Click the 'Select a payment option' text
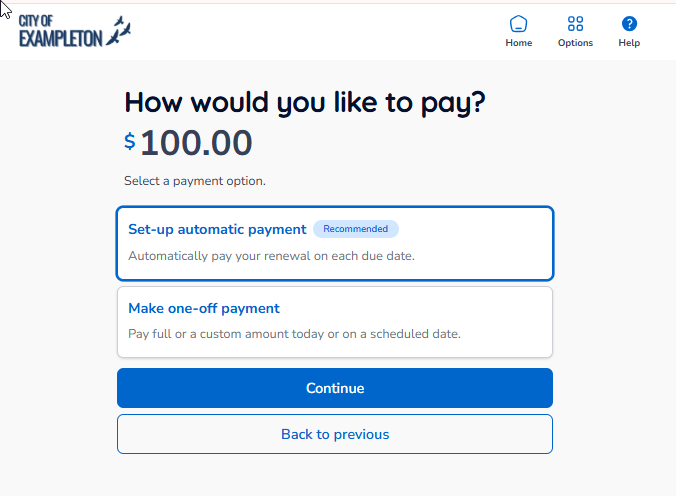The height and width of the screenshot is (496, 676). pyautogui.click(x=195, y=181)
